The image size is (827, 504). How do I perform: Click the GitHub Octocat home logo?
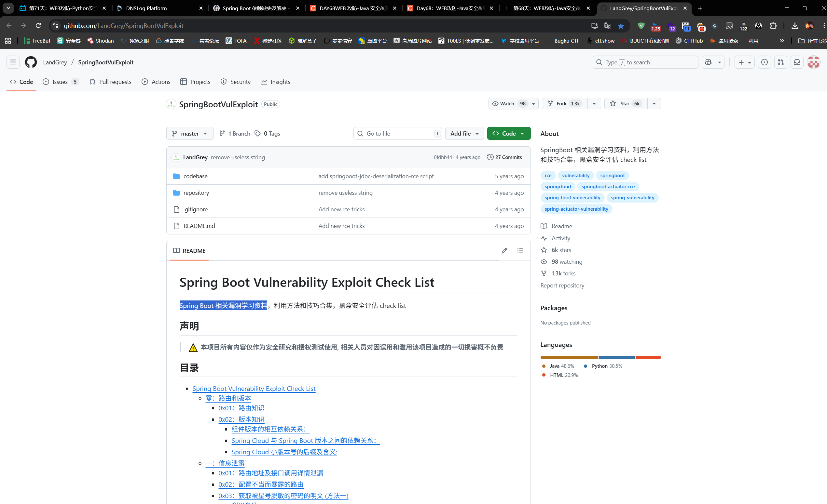(x=31, y=62)
